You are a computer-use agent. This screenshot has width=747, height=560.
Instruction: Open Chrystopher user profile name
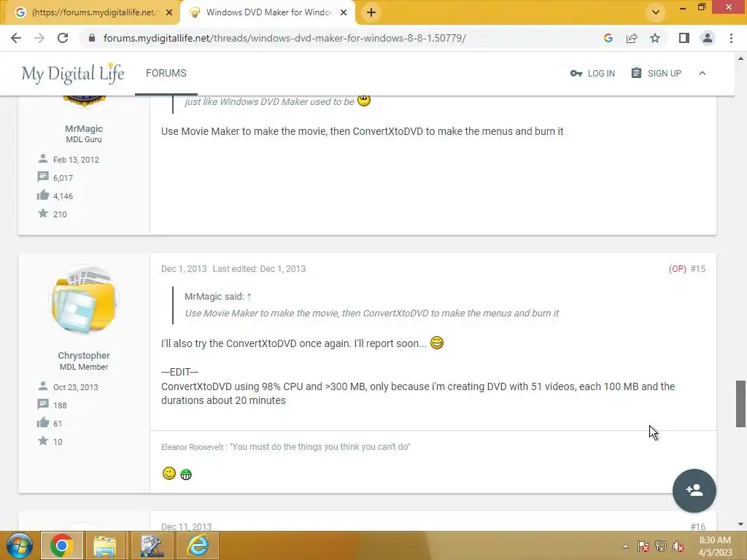click(84, 355)
